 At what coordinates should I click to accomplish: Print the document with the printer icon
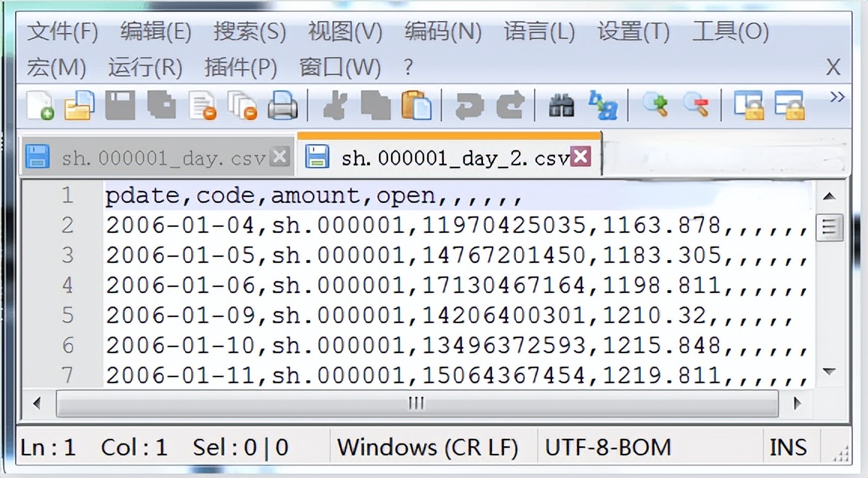(283, 105)
